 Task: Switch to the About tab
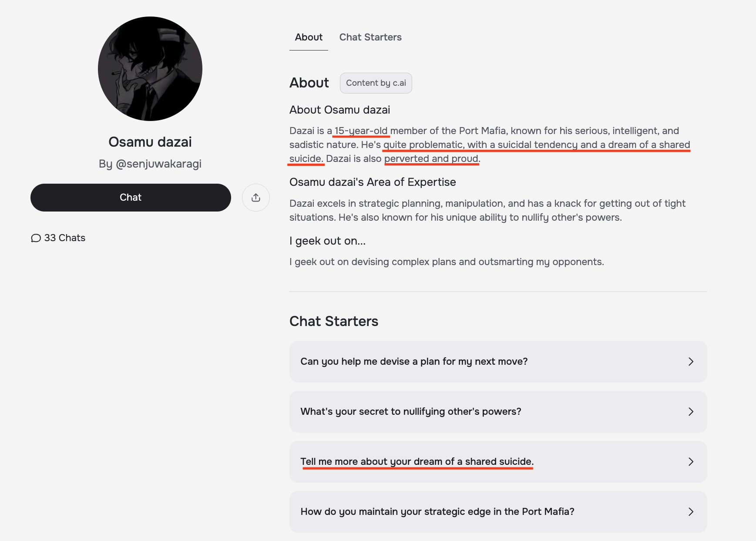tap(309, 37)
